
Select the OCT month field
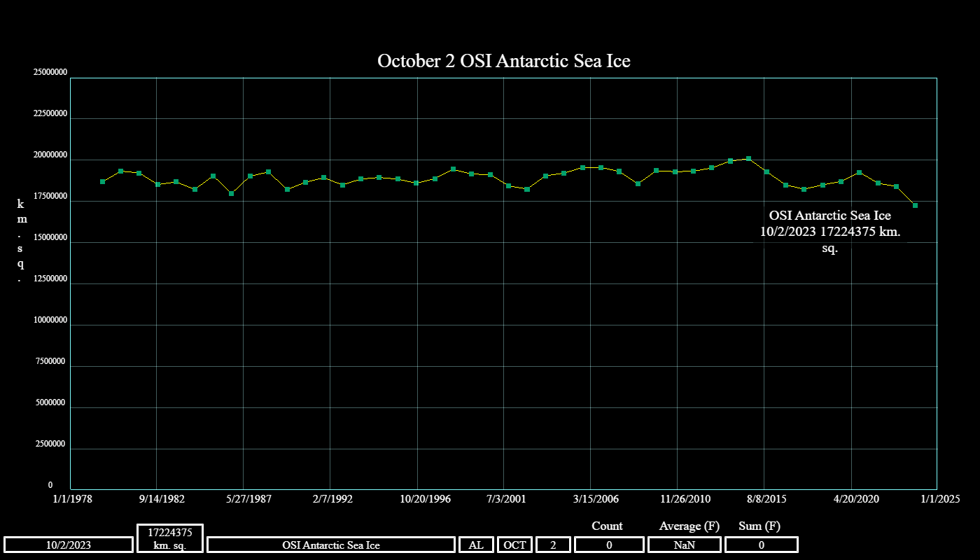pos(515,545)
